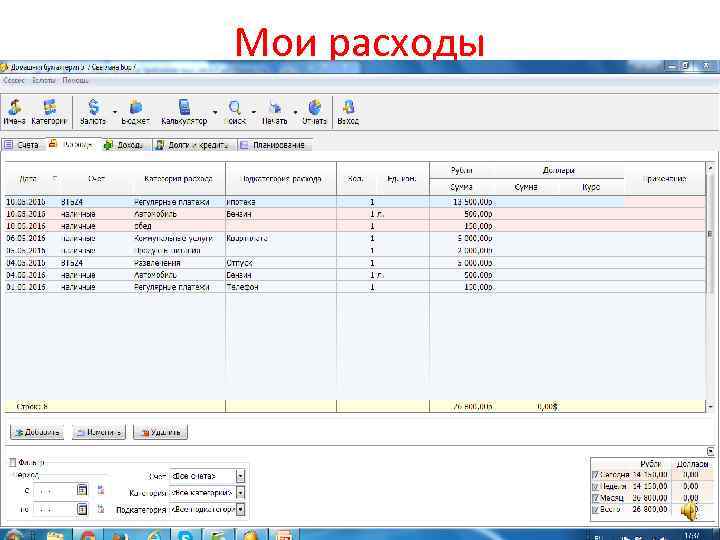Click the Удалить button

[x=160, y=432]
